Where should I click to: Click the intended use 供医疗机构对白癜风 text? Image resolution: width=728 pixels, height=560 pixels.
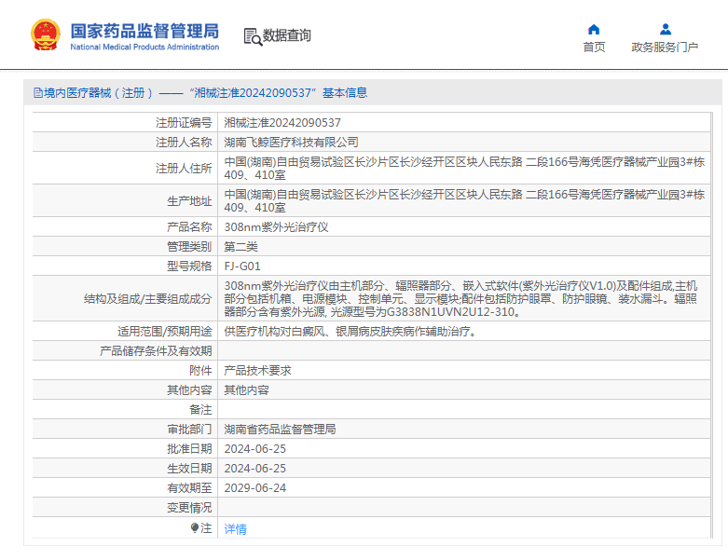[x=351, y=332]
